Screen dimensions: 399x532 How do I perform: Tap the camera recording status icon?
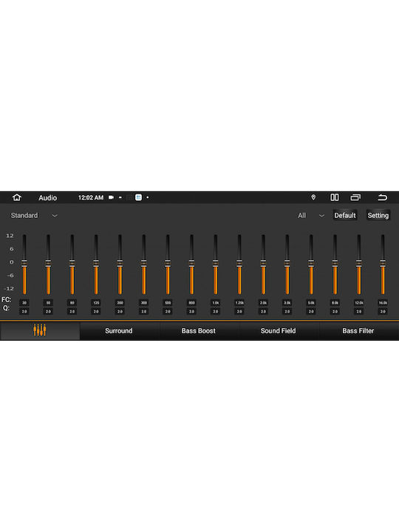(111, 197)
